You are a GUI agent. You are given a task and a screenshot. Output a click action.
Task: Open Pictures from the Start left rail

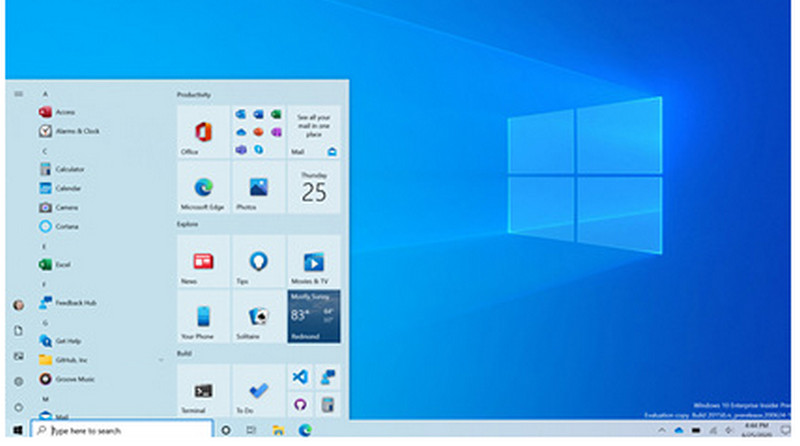click(18, 356)
